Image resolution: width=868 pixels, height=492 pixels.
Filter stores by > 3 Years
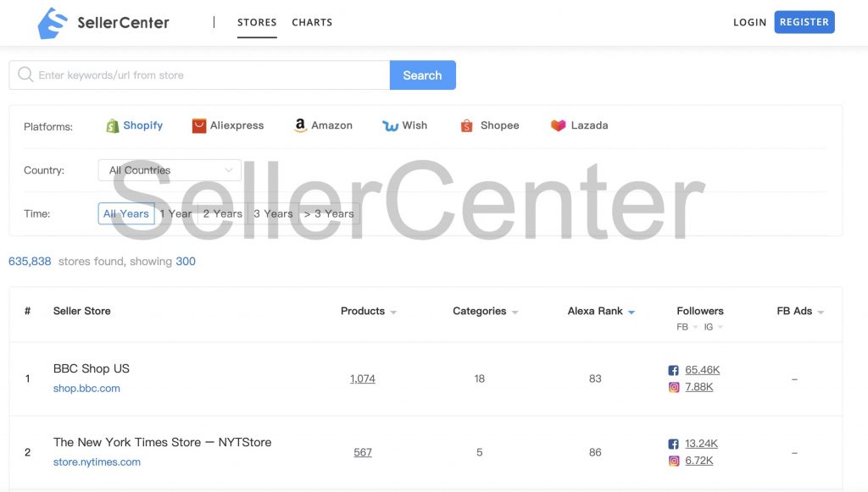[x=329, y=214]
